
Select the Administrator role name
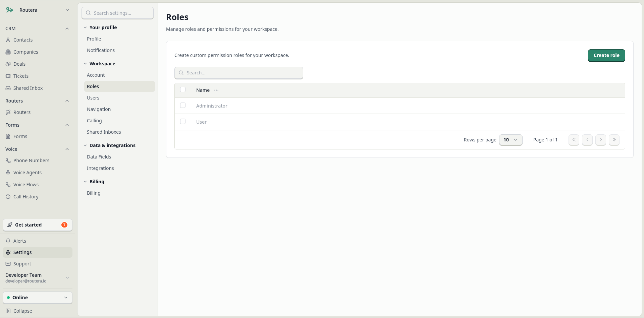point(212,106)
